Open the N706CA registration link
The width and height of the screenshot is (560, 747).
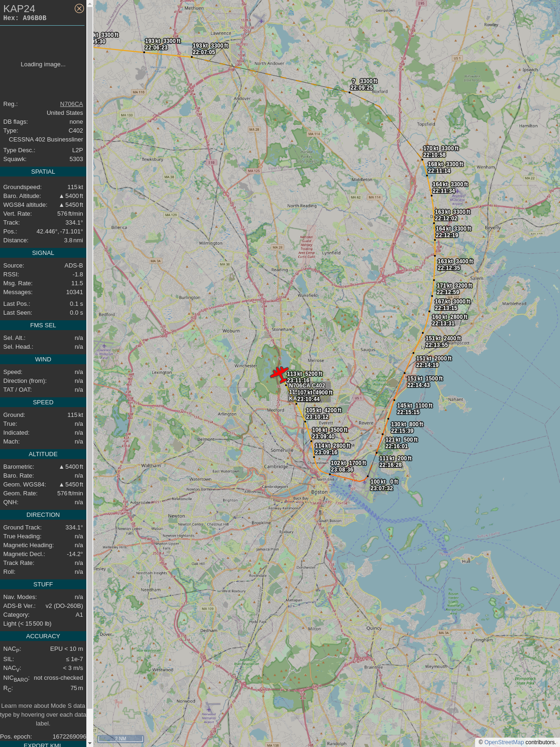[71, 104]
